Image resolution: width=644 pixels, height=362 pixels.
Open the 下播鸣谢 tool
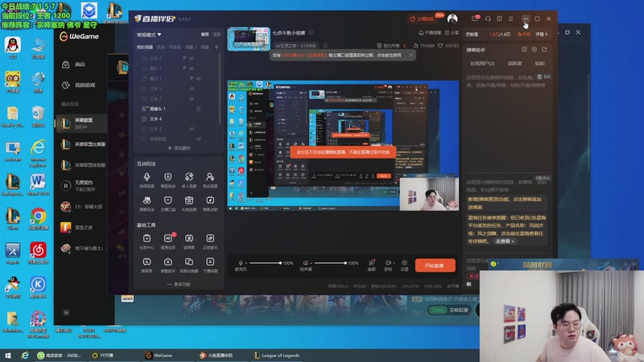click(210, 265)
